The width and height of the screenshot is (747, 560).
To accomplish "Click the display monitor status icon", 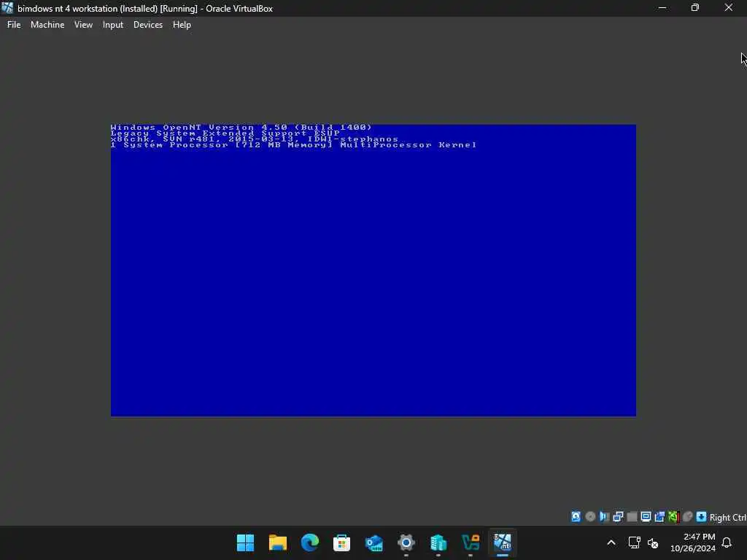I will pos(646,517).
